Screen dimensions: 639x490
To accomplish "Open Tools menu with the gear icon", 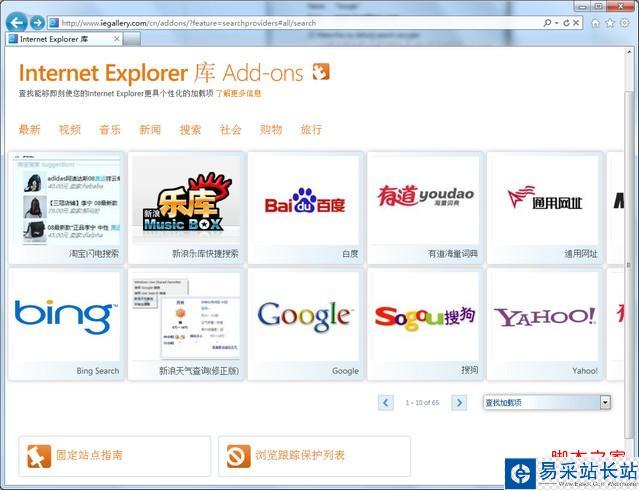I will [624, 23].
